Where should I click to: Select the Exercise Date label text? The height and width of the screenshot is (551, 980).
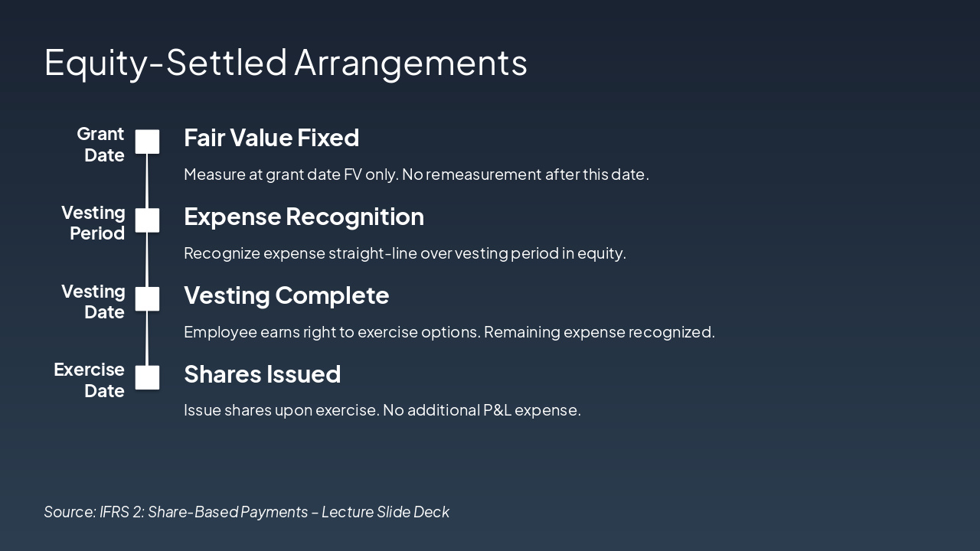coord(90,380)
